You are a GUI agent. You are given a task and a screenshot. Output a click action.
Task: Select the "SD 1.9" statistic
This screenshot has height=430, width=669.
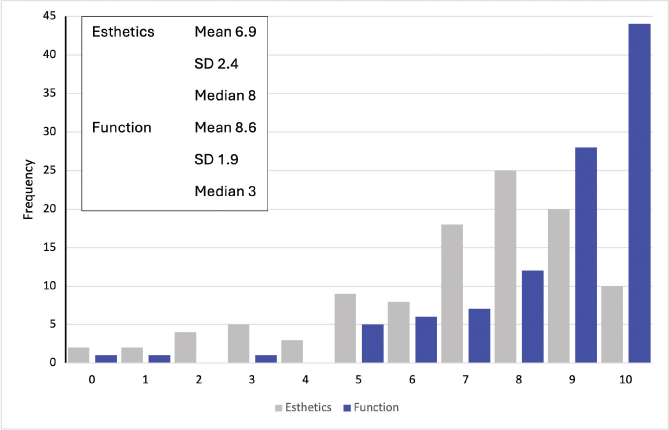[x=216, y=159]
